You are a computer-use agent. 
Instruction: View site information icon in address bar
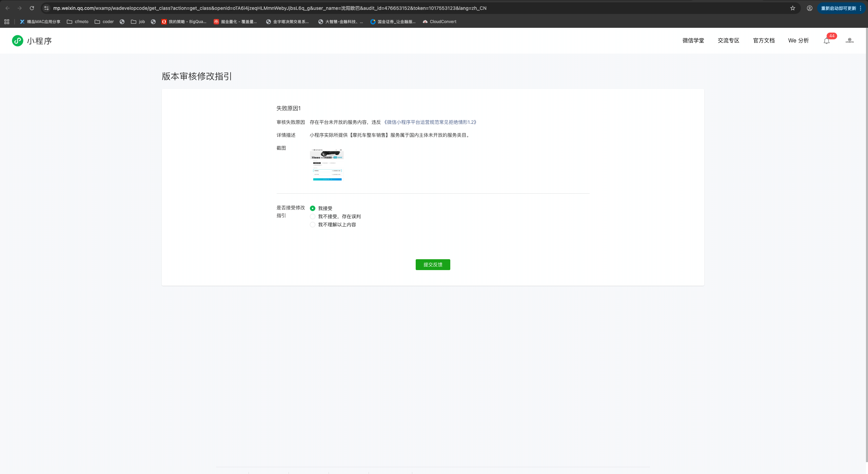click(46, 8)
